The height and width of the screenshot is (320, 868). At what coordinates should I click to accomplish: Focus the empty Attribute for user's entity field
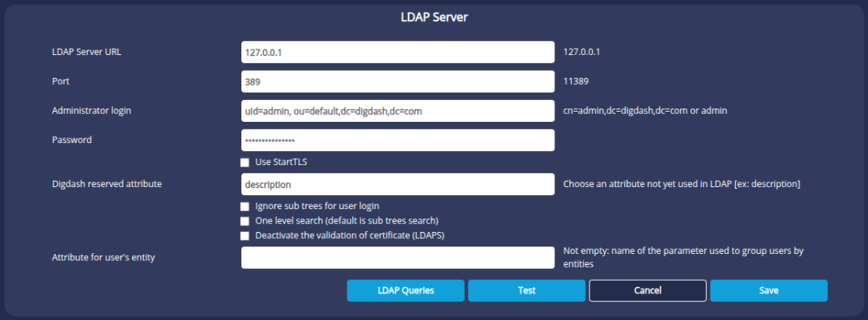(x=397, y=257)
